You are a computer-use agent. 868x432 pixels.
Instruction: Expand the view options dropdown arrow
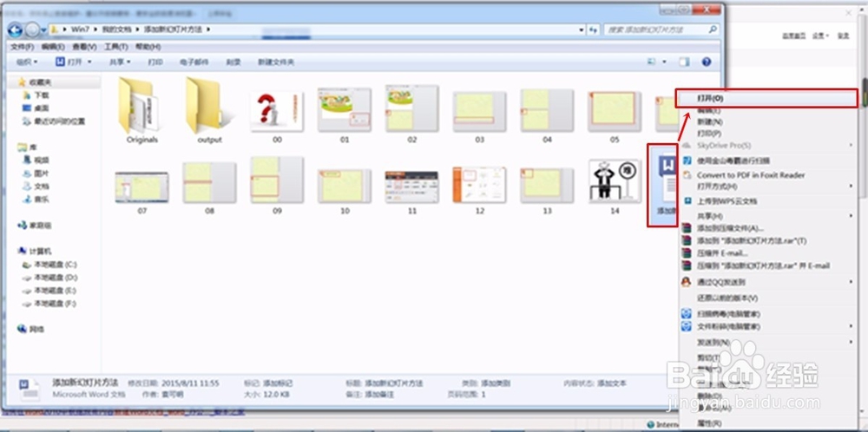tap(664, 62)
